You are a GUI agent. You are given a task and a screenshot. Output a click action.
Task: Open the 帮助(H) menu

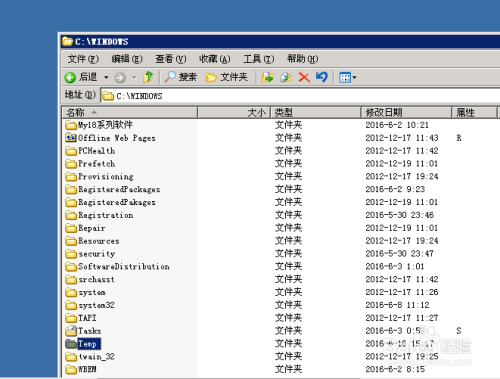click(x=303, y=59)
